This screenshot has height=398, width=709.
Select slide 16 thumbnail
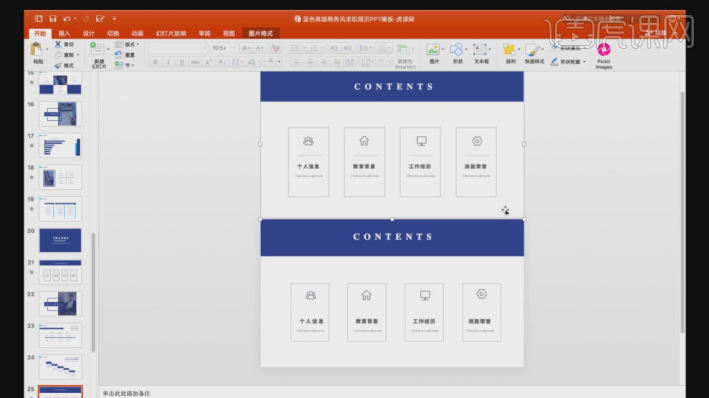tap(60, 114)
